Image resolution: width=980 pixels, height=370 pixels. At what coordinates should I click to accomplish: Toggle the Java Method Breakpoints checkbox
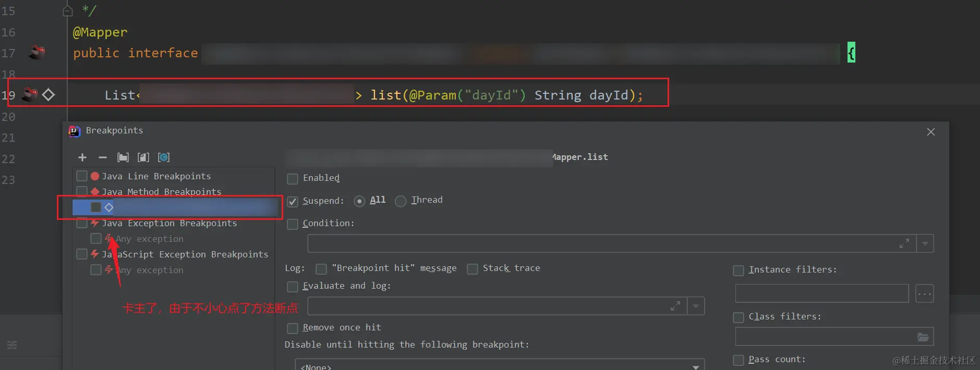point(82,191)
